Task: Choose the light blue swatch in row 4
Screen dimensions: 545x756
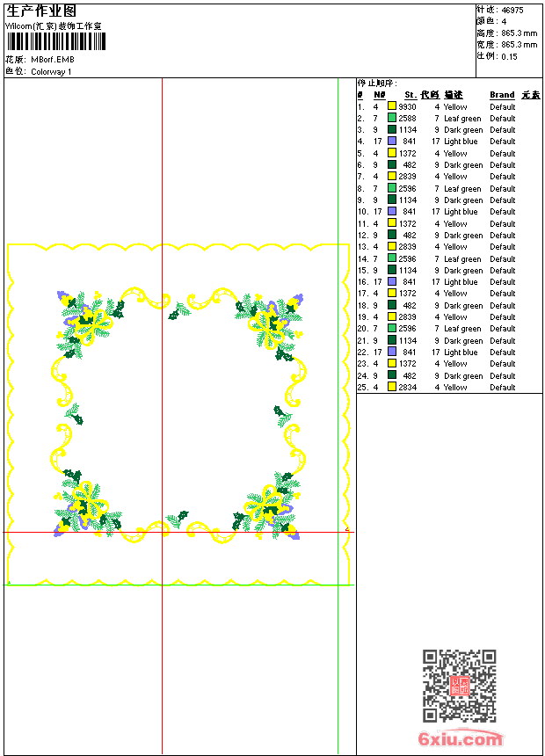Action: tap(392, 141)
